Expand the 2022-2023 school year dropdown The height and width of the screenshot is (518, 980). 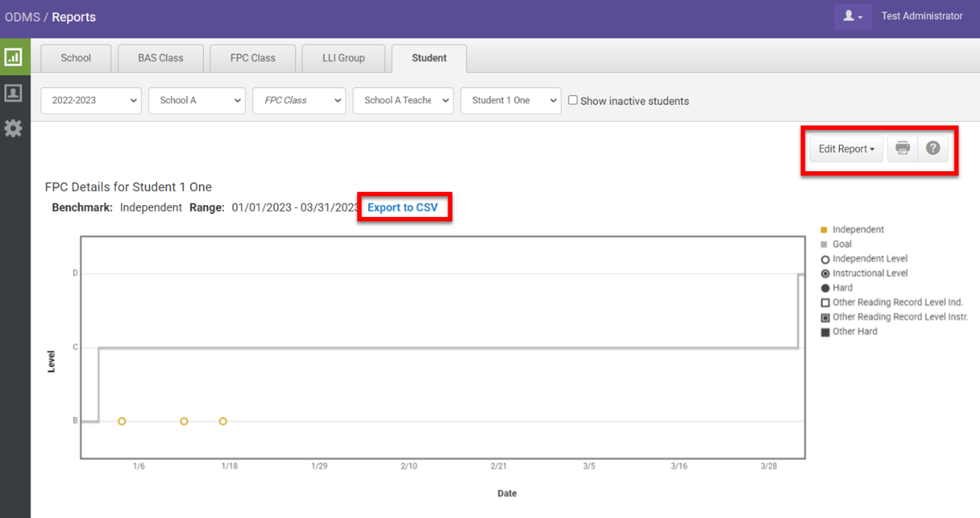tap(91, 100)
